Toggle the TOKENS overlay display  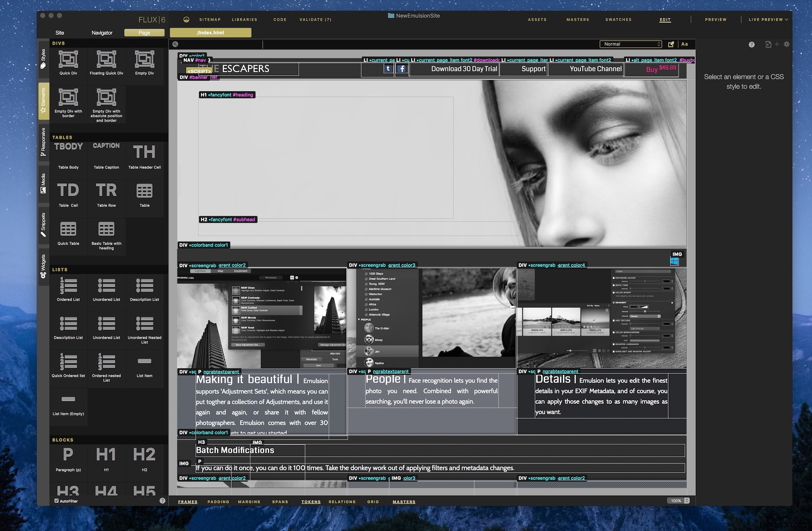311,502
